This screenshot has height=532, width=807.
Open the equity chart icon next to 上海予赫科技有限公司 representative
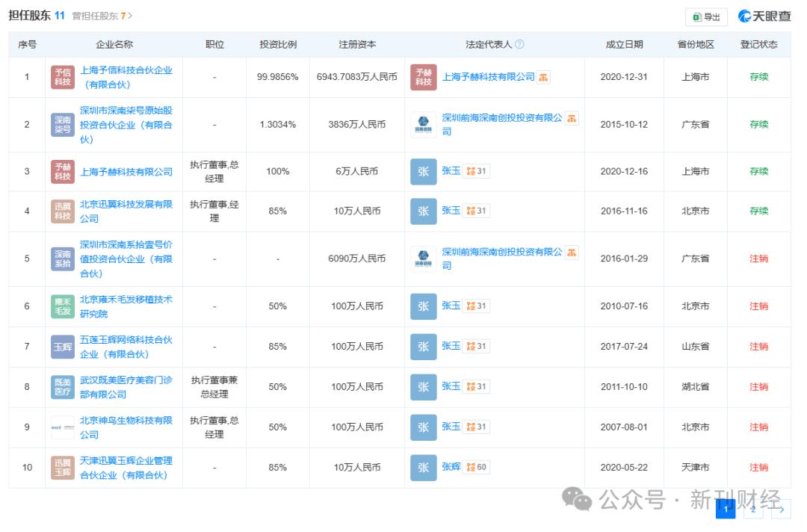pos(543,77)
